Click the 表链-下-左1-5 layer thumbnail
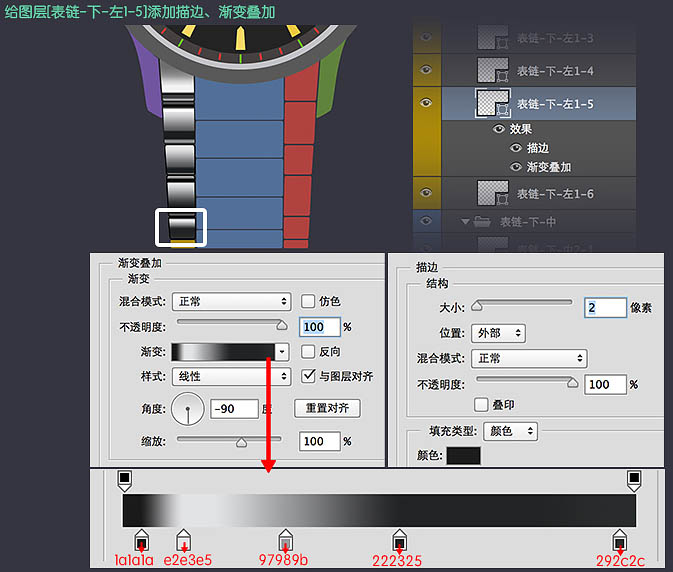The width and height of the screenshot is (673, 572). [490, 103]
